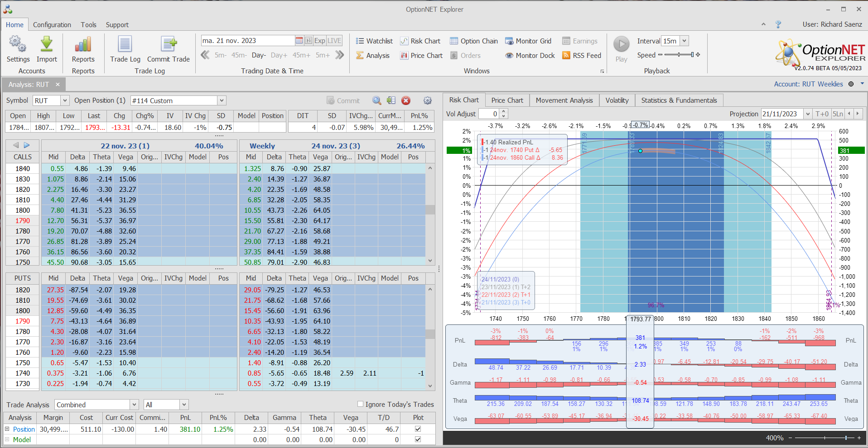Expand the Interval 15m dropdown

684,41
